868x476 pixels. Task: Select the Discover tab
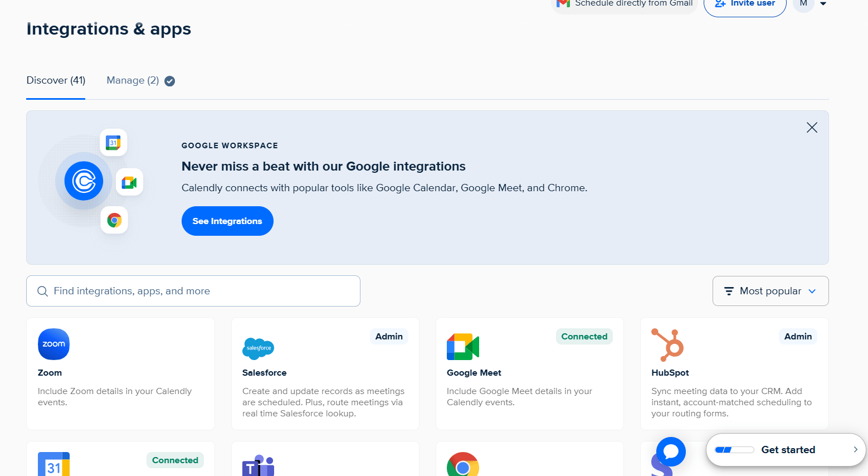[56, 80]
